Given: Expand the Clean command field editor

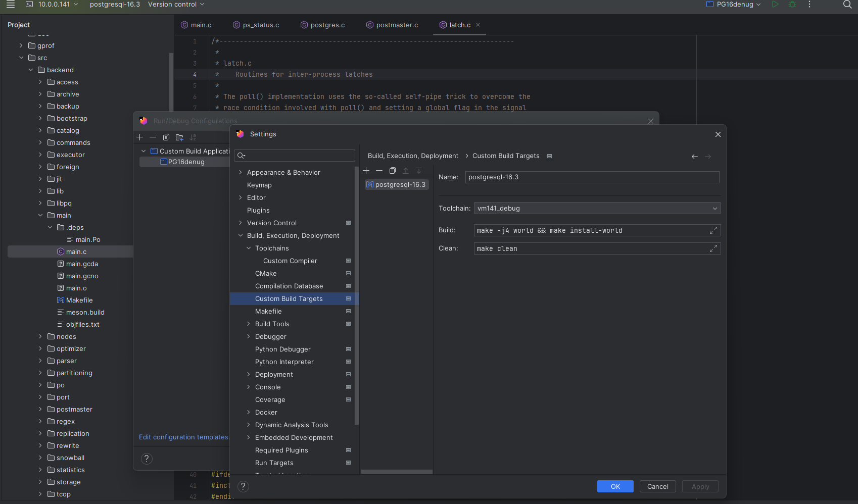Looking at the screenshot, I should click(x=713, y=248).
